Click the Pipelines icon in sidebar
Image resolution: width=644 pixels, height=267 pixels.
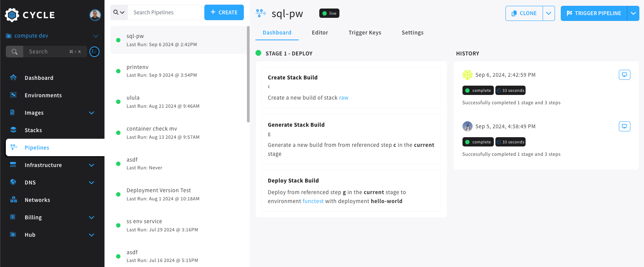(14, 147)
